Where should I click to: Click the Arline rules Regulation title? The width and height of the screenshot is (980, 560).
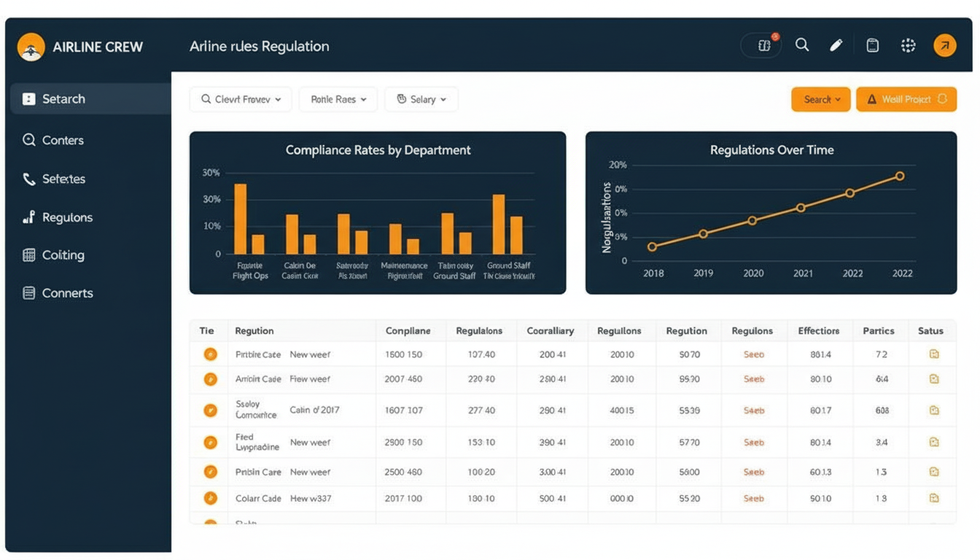[x=259, y=46]
